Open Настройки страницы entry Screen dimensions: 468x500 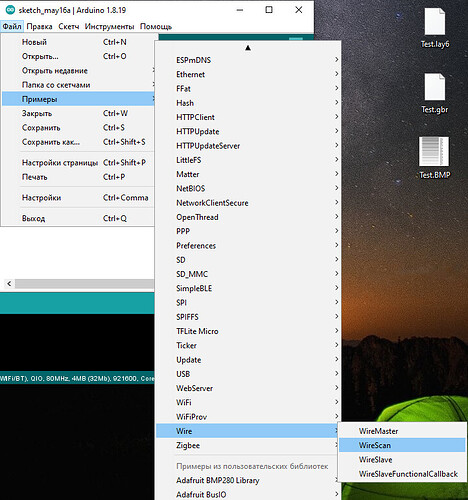pyautogui.click(x=78, y=163)
